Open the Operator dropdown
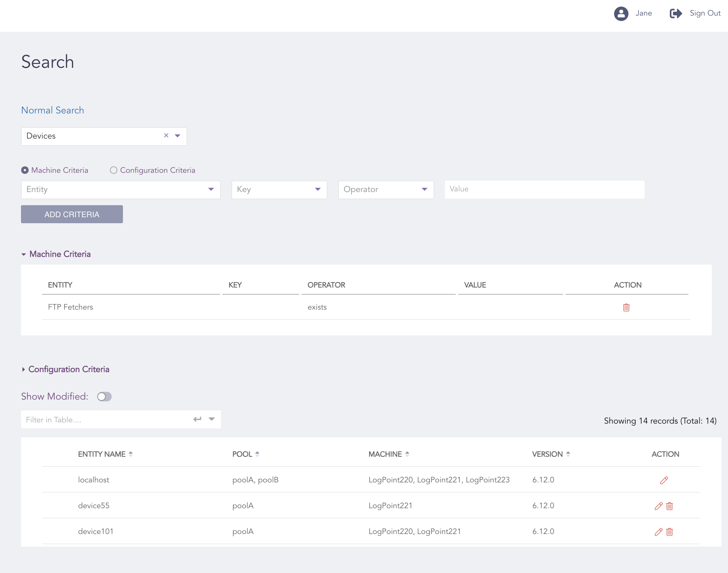Screen dimensions: 728x573 [386, 190]
